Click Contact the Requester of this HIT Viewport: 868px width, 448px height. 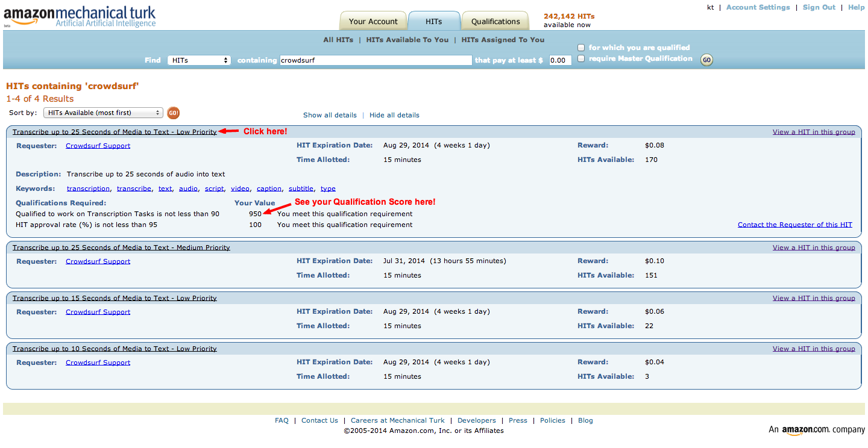[795, 225]
